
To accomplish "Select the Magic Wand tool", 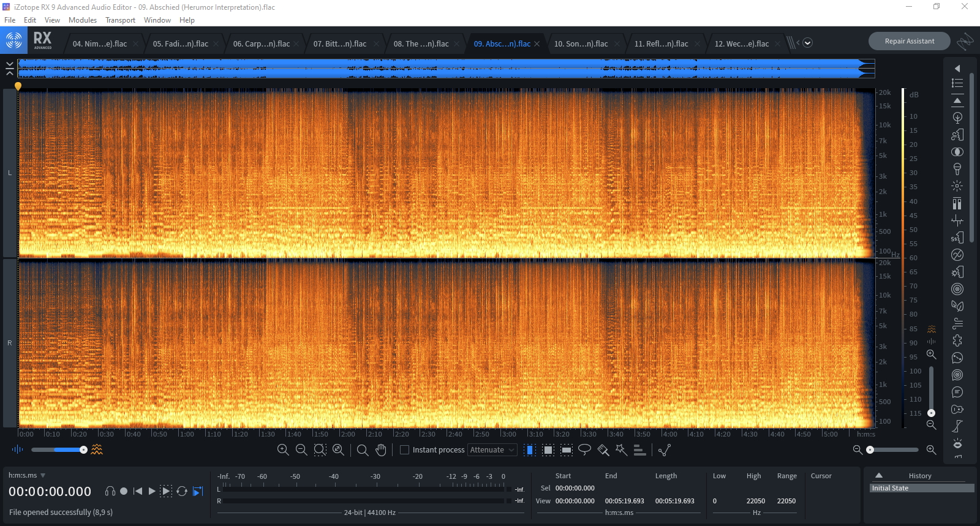I will (621, 450).
